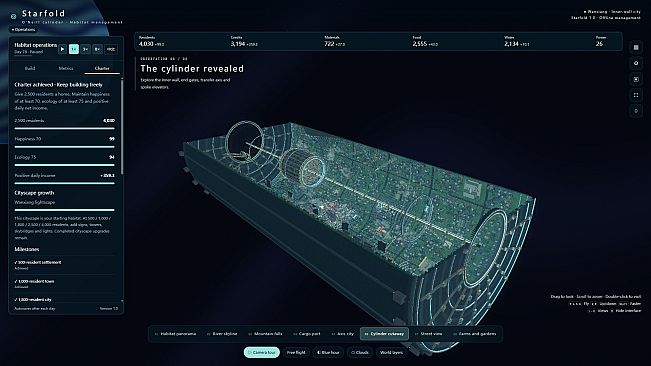Expand the 500-resident settlement milestone
The image size is (651, 366).
click(x=64, y=265)
